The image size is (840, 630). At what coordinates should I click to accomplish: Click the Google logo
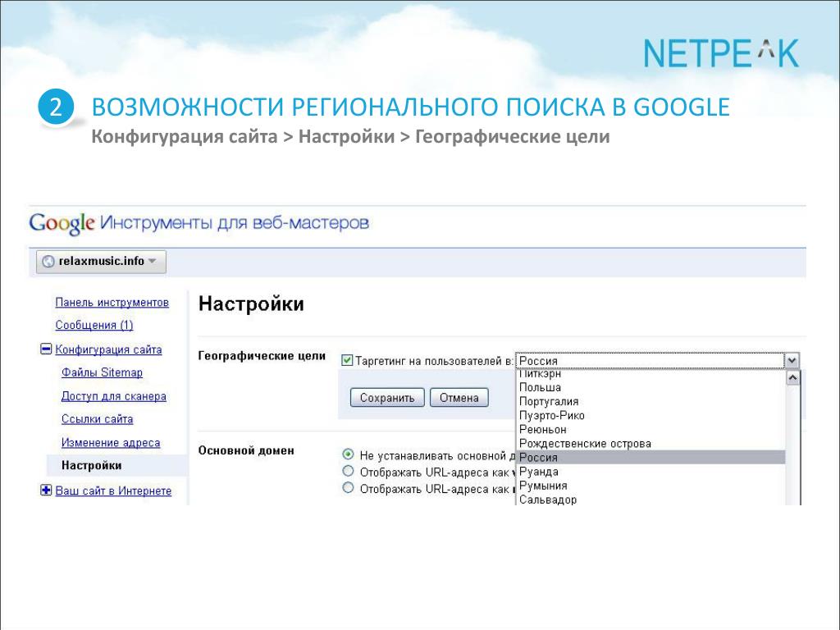[x=62, y=223]
